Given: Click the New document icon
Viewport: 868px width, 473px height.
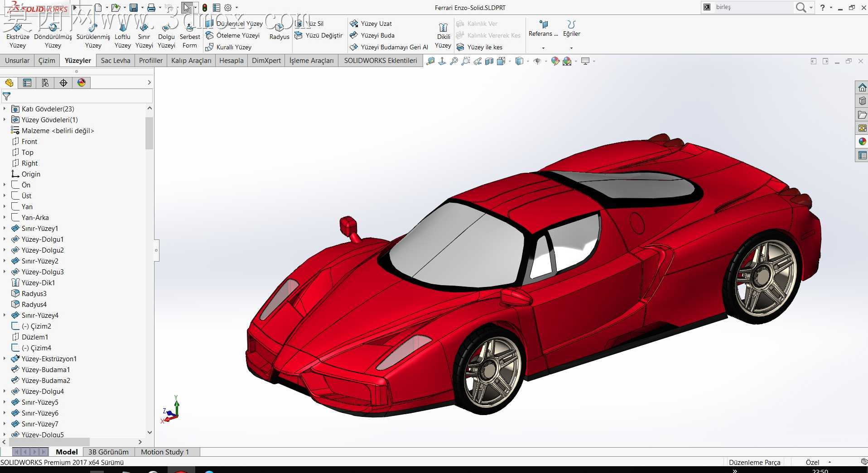Looking at the screenshot, I should (98, 8).
